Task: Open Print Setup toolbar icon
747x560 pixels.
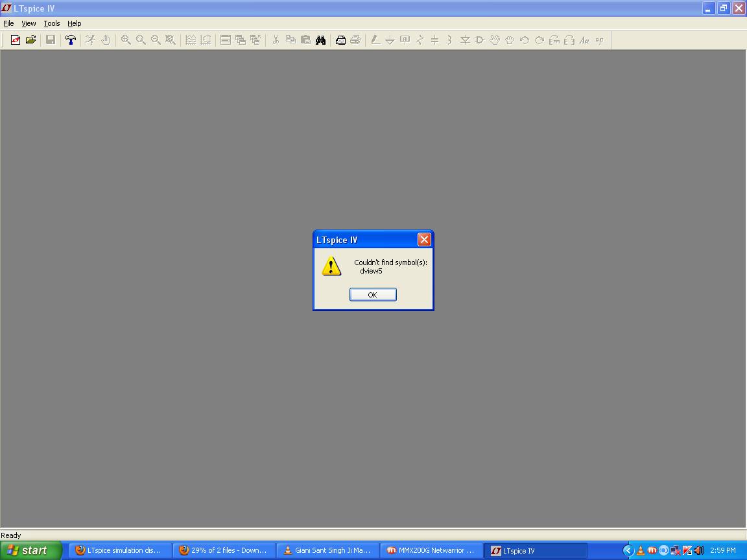Action: pyautogui.click(x=340, y=40)
